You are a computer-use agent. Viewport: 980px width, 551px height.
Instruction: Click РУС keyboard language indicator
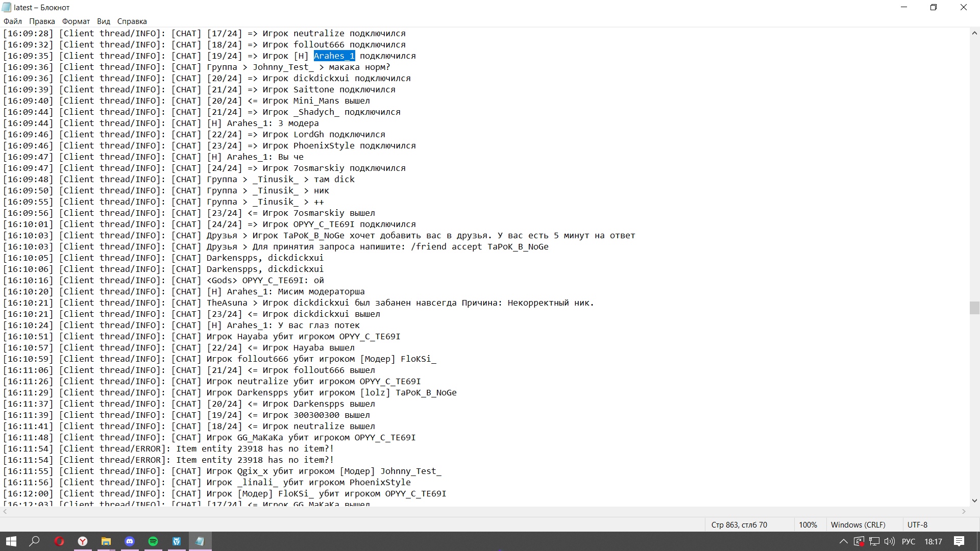[909, 541]
